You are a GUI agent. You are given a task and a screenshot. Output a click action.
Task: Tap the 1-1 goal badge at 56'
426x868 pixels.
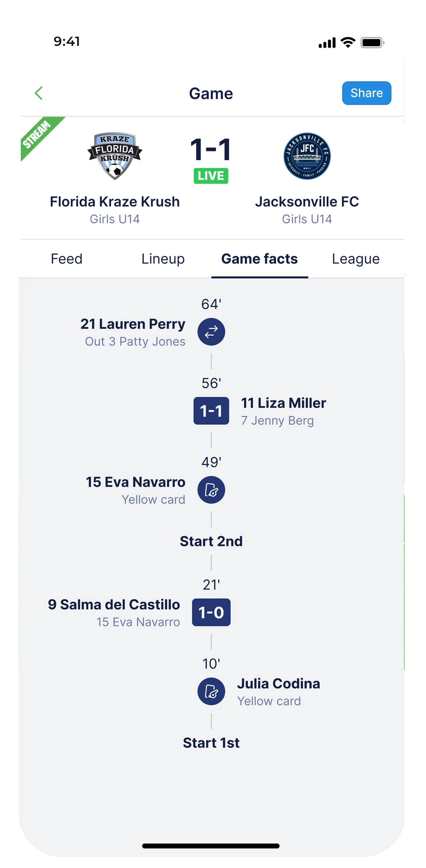tap(211, 411)
